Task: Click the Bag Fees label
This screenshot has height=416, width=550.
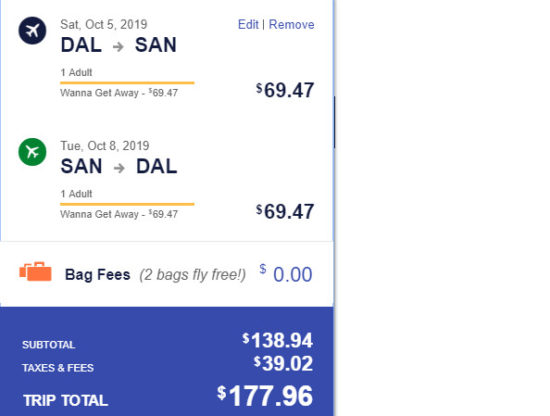Action: click(98, 275)
